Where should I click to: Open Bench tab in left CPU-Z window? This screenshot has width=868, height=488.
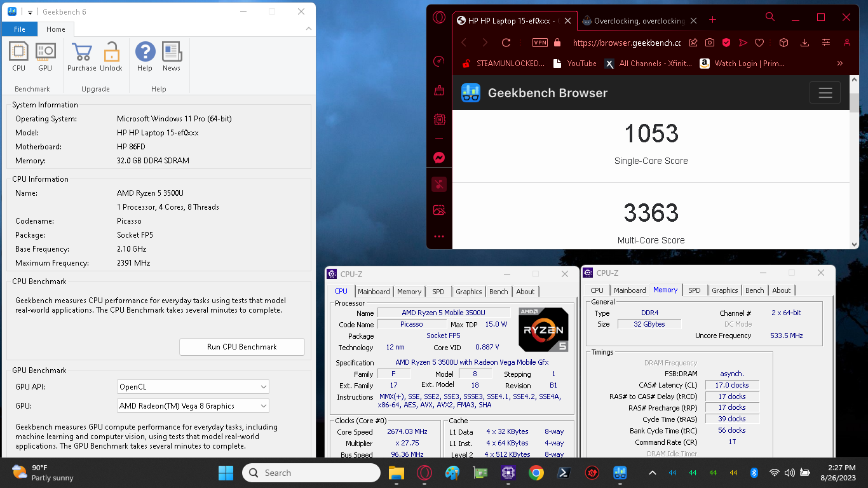coord(499,292)
